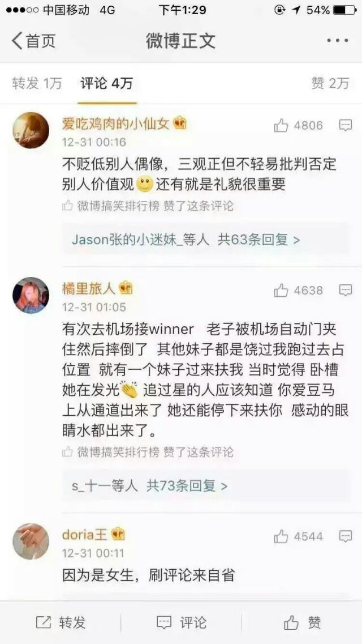The width and height of the screenshot is (362, 644).
Task: Expand 共63条回复 replies thread
Action: point(258,240)
